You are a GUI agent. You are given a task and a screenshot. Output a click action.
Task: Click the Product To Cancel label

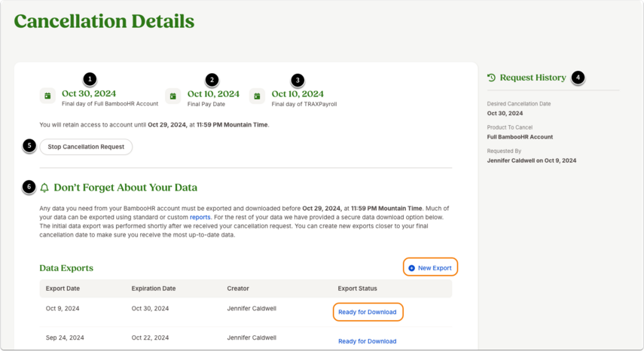[510, 127]
